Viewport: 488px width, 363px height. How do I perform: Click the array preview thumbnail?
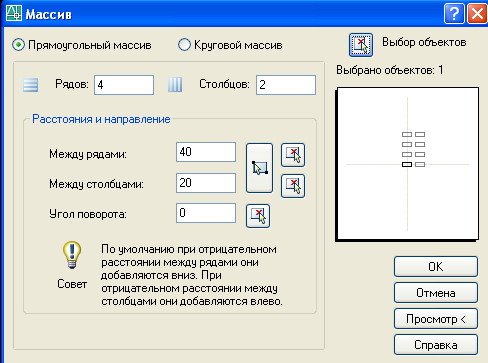407,164
